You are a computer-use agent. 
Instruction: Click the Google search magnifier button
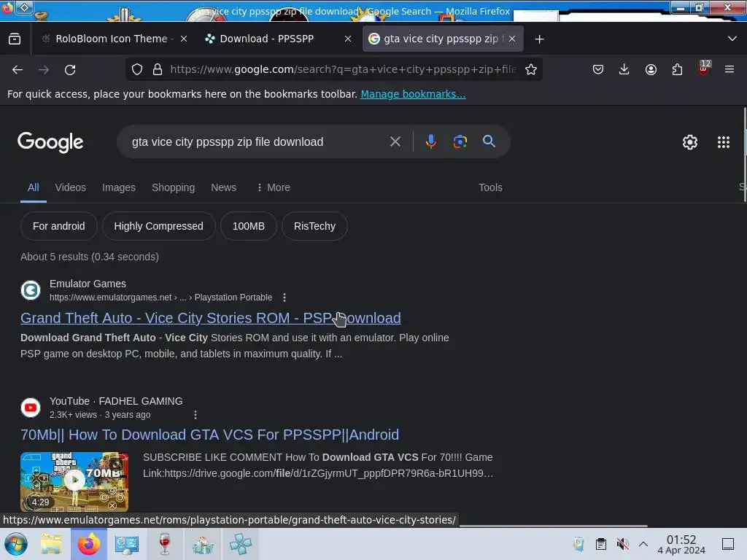click(x=489, y=141)
